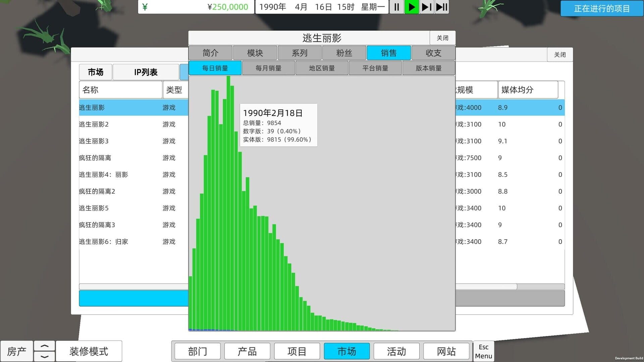Open 网站 bottom menu
Screen dimensions: 644x362
pos(446,351)
